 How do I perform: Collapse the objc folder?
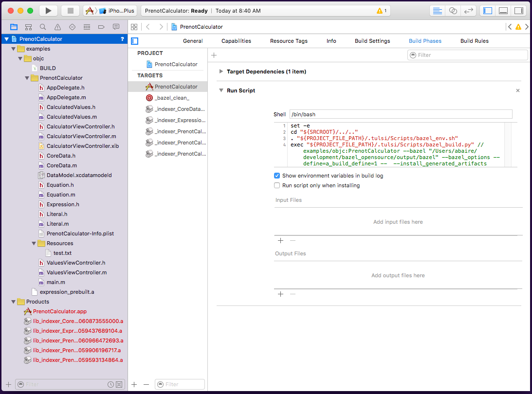coord(20,59)
